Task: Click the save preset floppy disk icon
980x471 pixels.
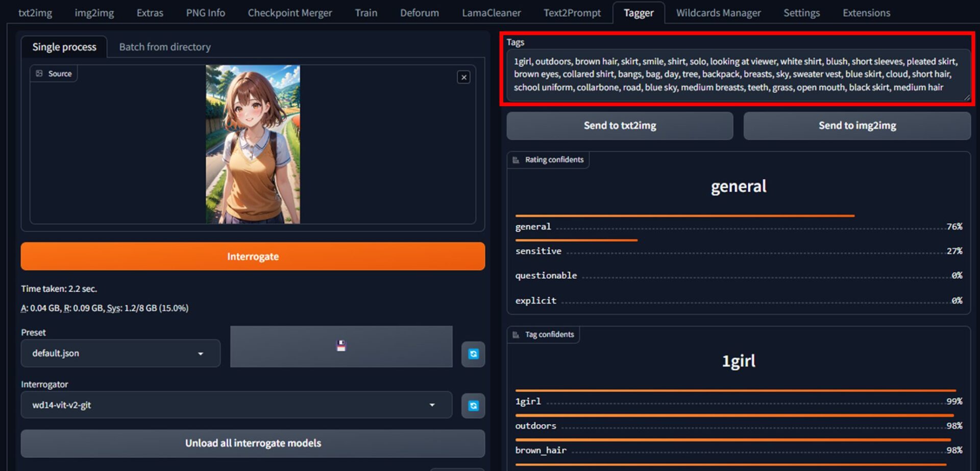Action: tap(341, 346)
